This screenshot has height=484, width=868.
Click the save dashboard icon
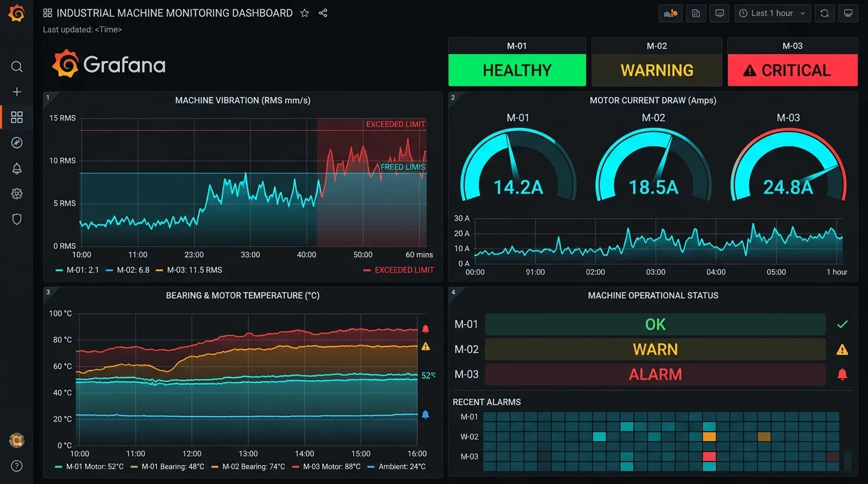coord(696,13)
